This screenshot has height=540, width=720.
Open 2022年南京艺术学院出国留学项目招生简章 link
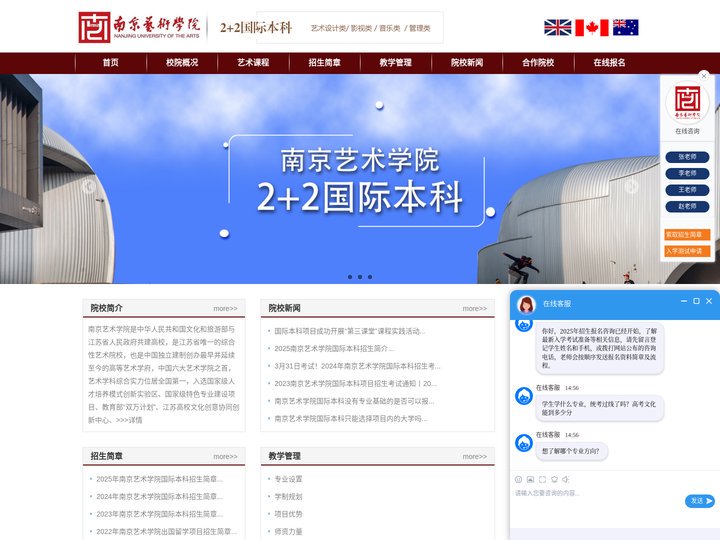(167, 531)
